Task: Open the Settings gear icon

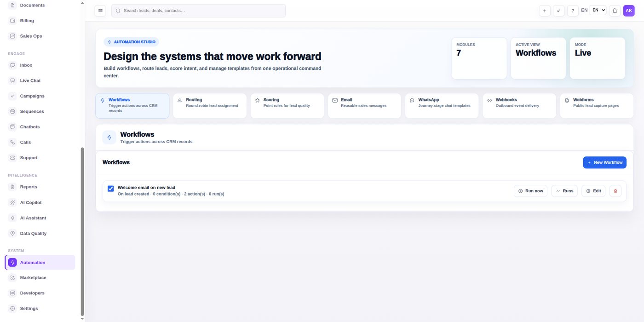Action: pyautogui.click(x=12, y=309)
